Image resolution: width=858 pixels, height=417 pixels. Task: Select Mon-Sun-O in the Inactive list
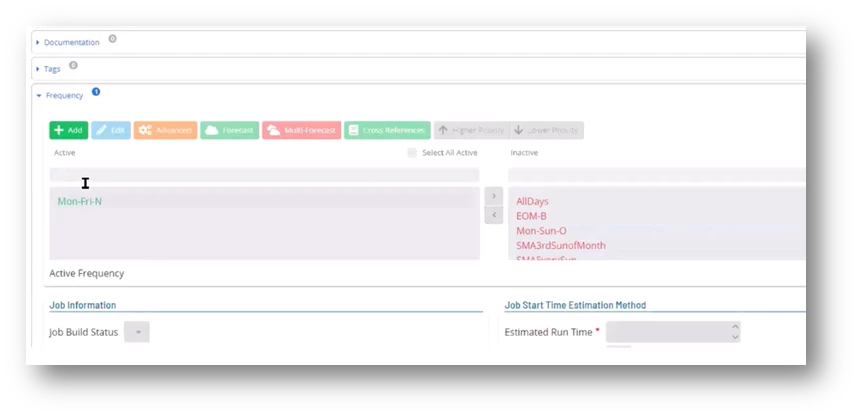541,231
